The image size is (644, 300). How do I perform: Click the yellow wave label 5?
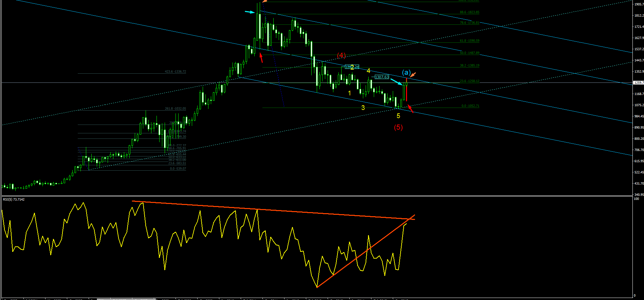(398, 116)
